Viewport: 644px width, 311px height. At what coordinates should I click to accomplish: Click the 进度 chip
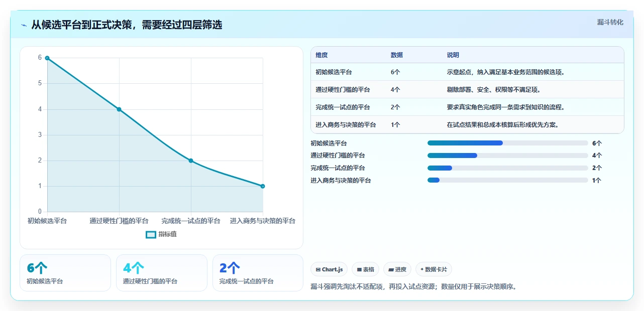pos(397,269)
